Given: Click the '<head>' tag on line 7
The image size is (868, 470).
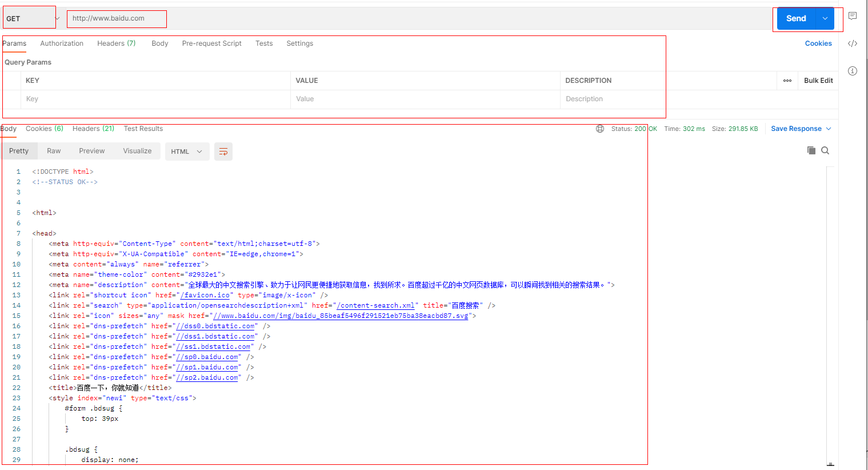Looking at the screenshot, I should pyautogui.click(x=45, y=233).
